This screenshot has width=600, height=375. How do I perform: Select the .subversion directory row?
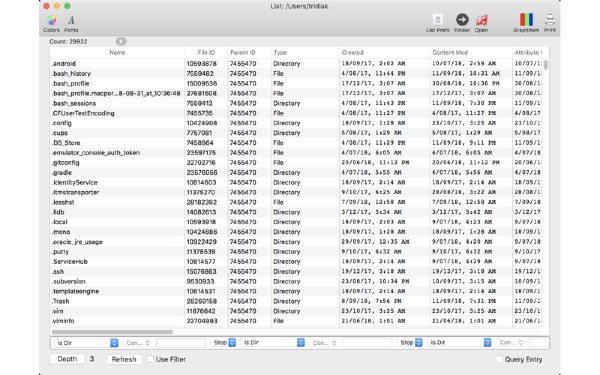297,281
